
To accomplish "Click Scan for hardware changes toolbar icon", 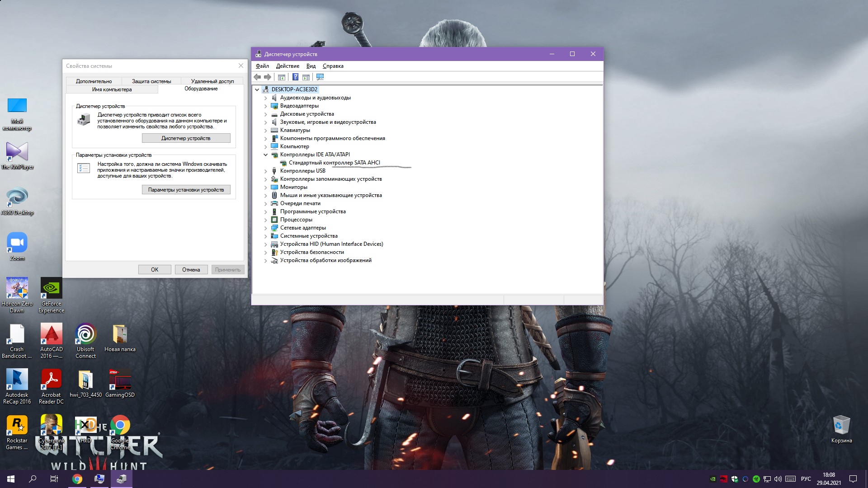I will point(320,77).
